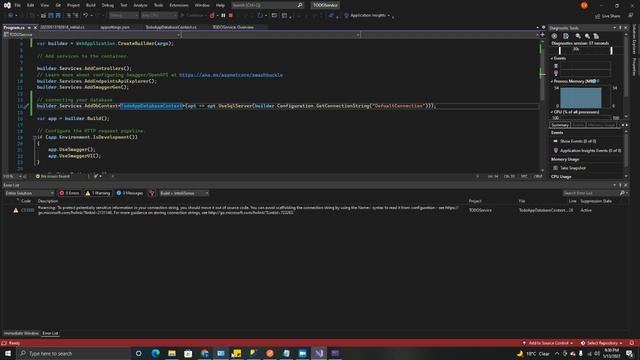Open the taskbar notification center icon
Image resolution: width=640 pixels, height=360 pixels.
629,353
